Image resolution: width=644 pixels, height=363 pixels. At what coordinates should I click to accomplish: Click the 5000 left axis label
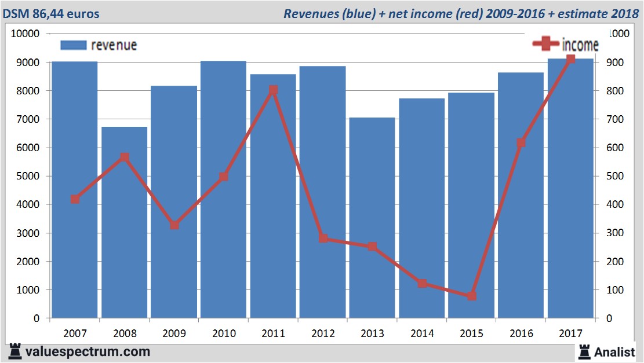coord(28,176)
